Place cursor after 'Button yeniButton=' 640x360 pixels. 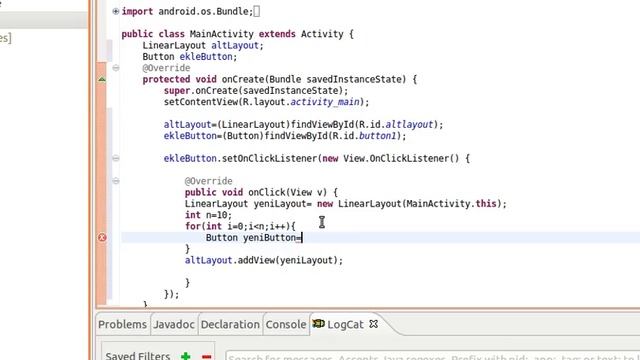[x=302, y=238]
